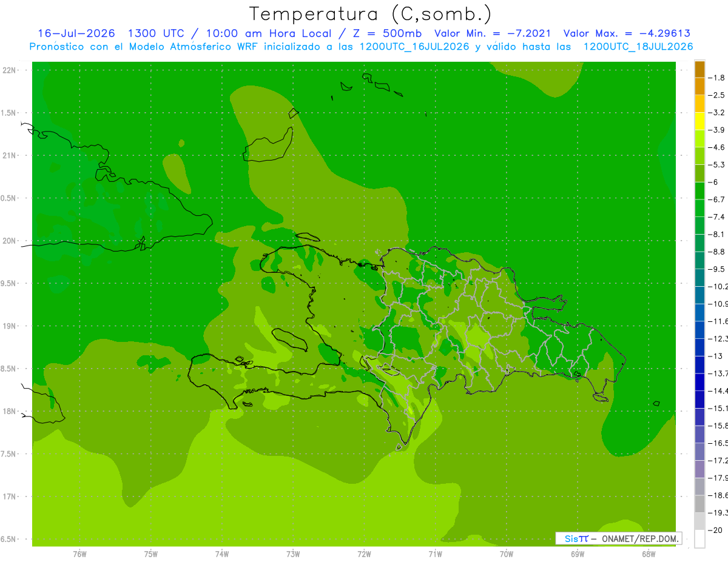Click the -4.6 legend value
The image size is (728, 562).
tap(717, 147)
